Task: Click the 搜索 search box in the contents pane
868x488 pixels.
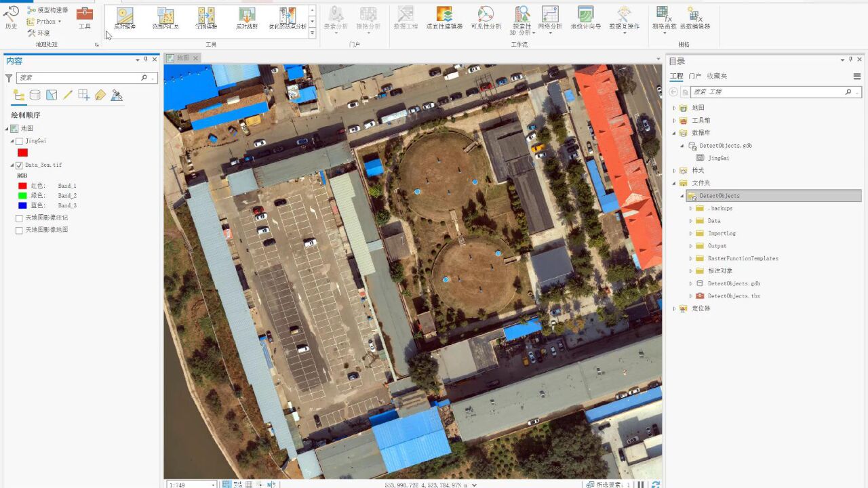Action: (x=81, y=77)
